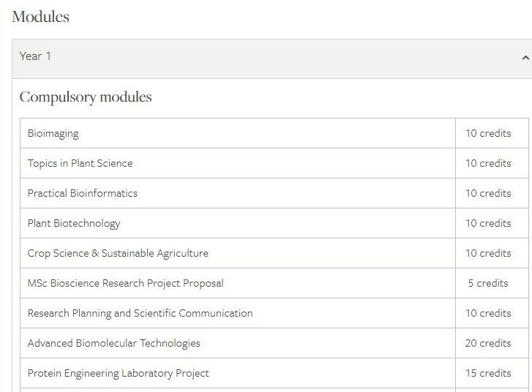Click the Compulsory modules heading
The height and width of the screenshot is (392, 532).
coord(86,97)
